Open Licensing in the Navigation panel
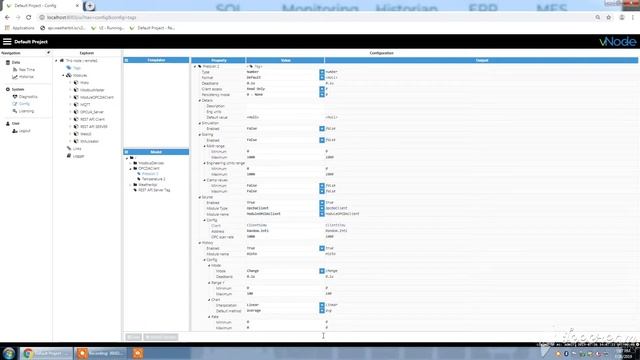Screen dimensions: 640x360 coord(27,111)
